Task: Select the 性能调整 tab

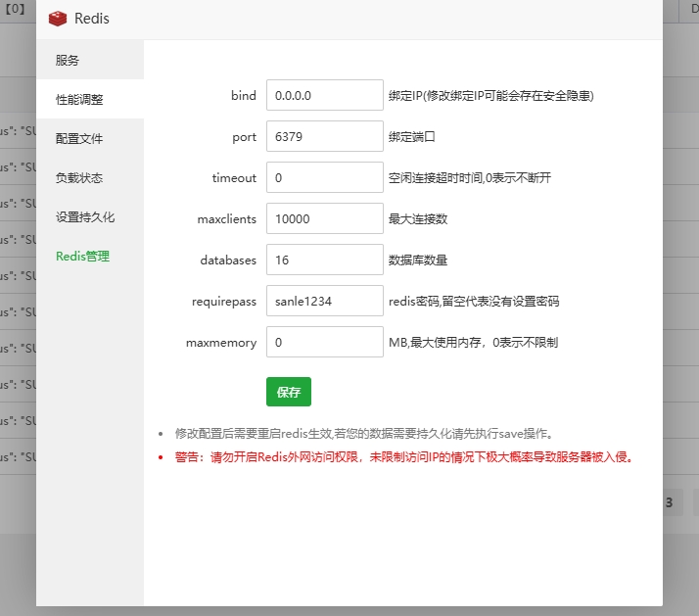Action: point(90,99)
